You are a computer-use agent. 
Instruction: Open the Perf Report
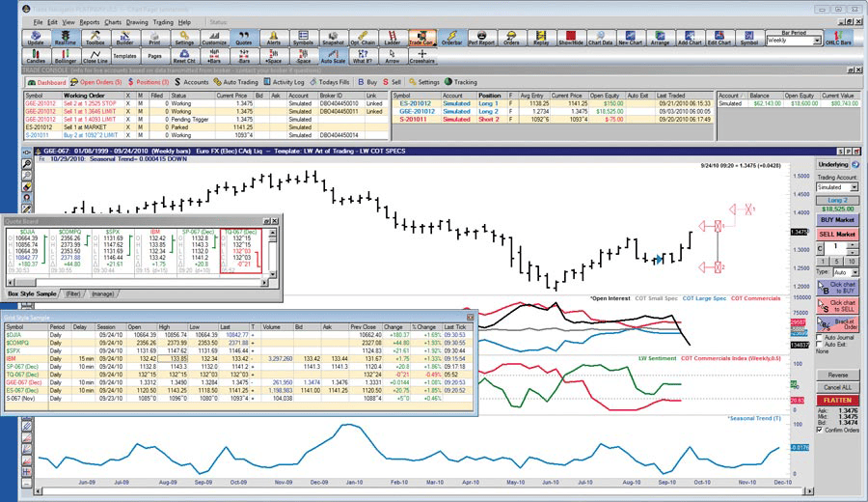click(x=481, y=38)
